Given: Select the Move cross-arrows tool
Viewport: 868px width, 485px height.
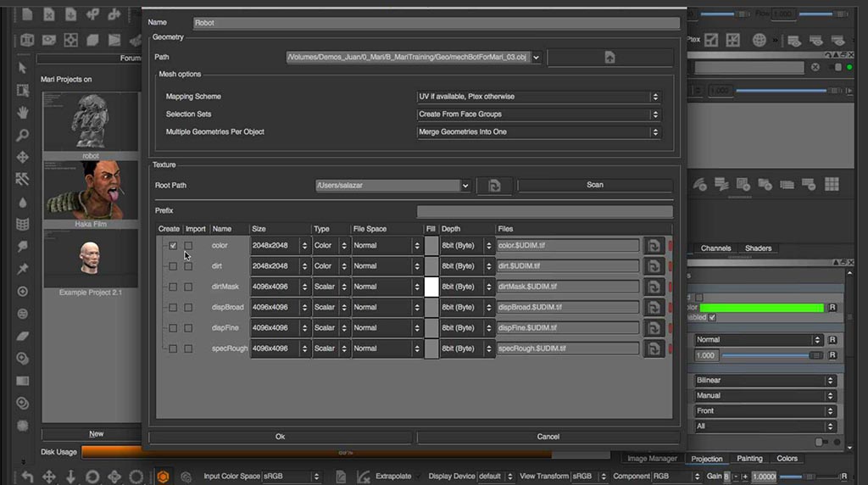Looking at the screenshot, I should coord(22,157).
